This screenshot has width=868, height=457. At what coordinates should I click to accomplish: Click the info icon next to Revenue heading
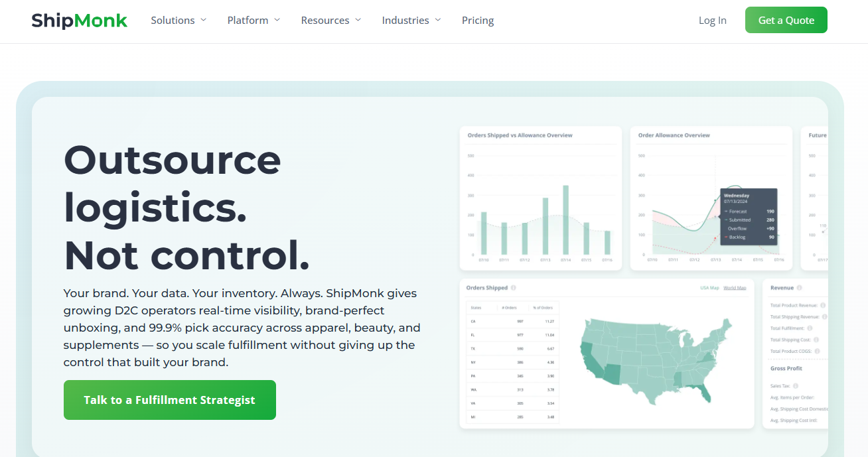[x=799, y=288]
